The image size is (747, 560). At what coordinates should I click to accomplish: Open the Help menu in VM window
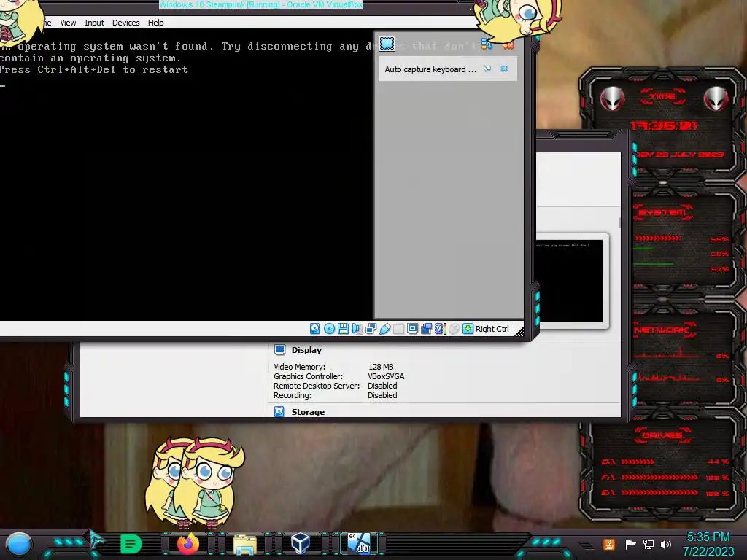(x=156, y=23)
